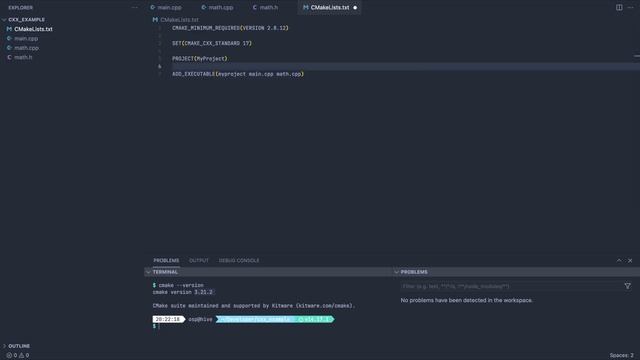Open the Explorer more actions ellipsis
This screenshot has width=640, height=360.
134,7
